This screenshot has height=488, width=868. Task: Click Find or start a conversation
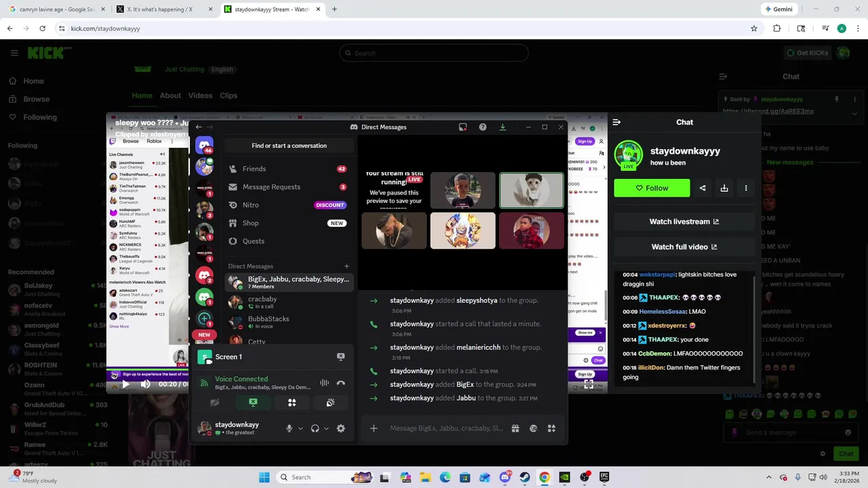click(x=289, y=146)
